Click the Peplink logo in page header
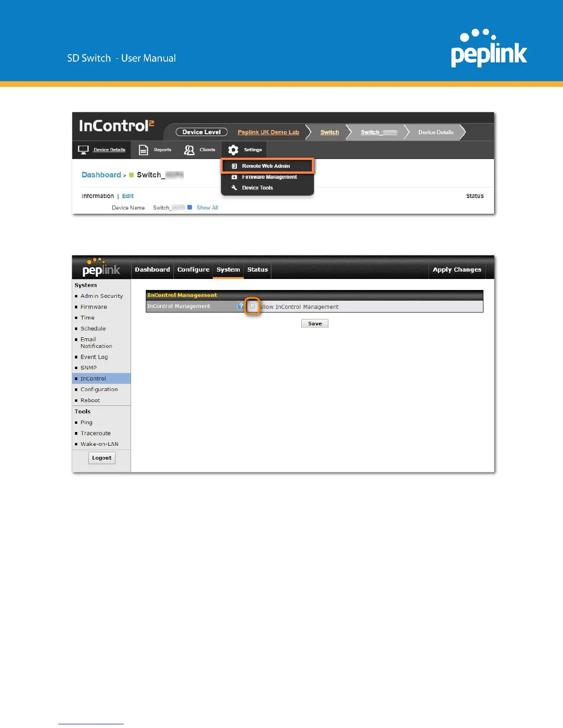Image resolution: width=563 pixels, height=728 pixels. click(489, 48)
